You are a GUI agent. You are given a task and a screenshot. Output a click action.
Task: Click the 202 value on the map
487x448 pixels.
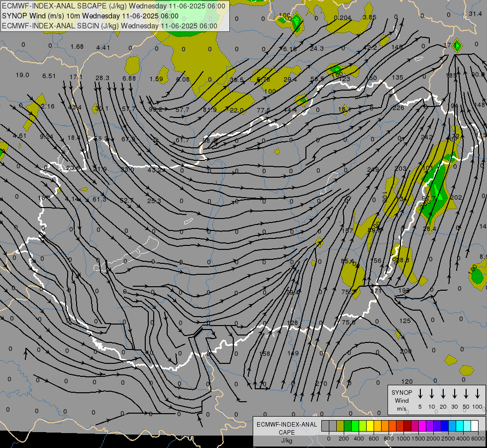[x=456, y=198]
